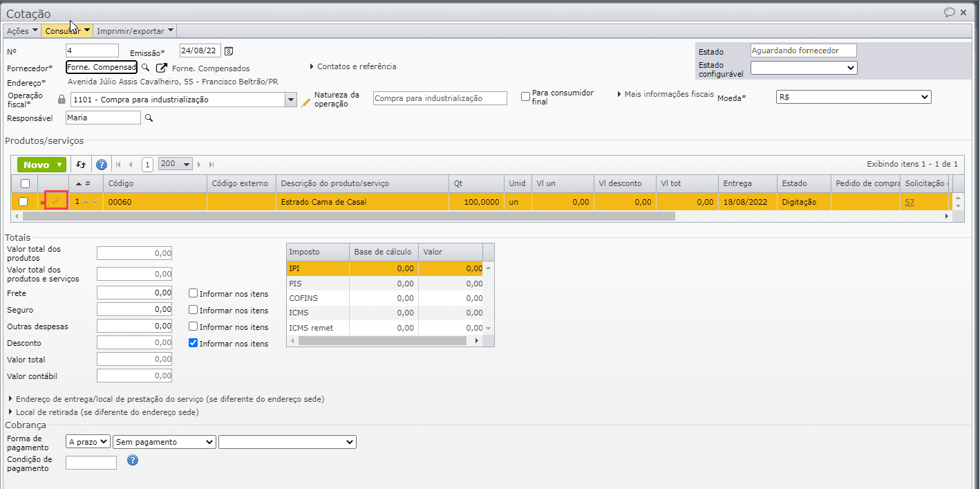
Task: Open the help icon in products toolbar
Action: 102,165
